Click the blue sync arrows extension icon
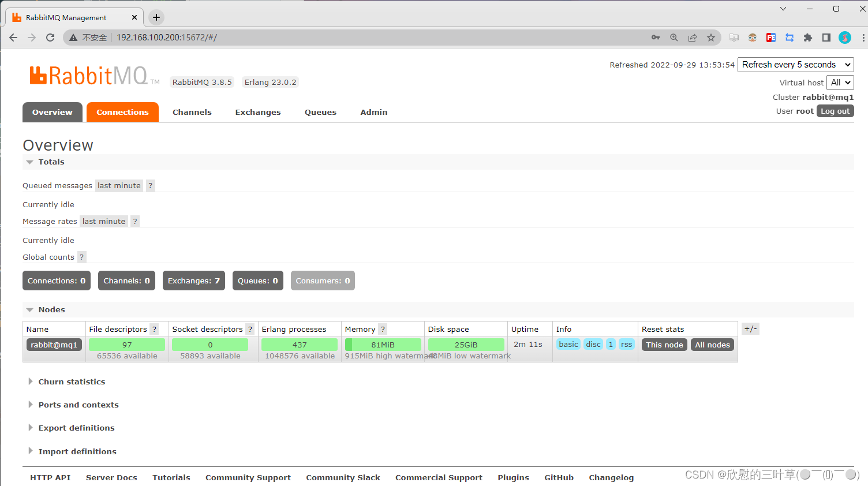 click(790, 38)
